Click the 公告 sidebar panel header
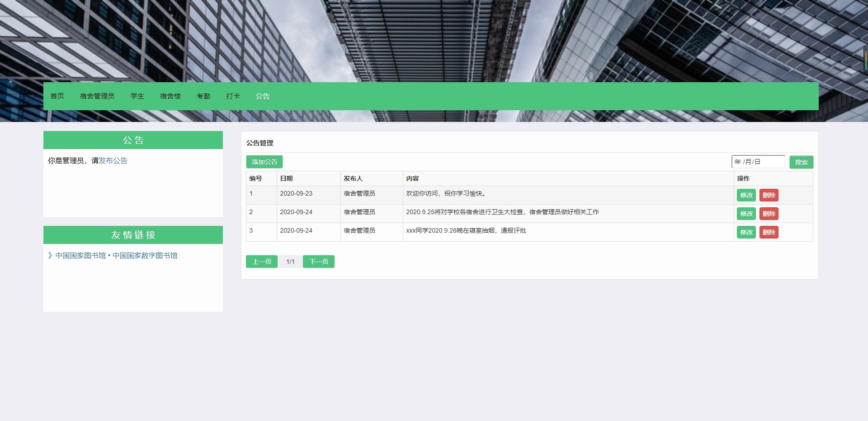Viewport: 868px width, 421px height. (x=133, y=140)
